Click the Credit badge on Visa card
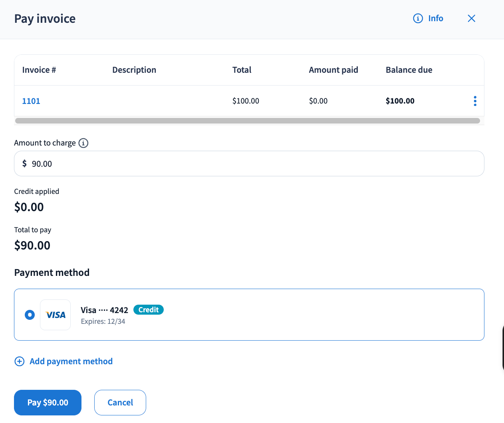 click(x=149, y=310)
